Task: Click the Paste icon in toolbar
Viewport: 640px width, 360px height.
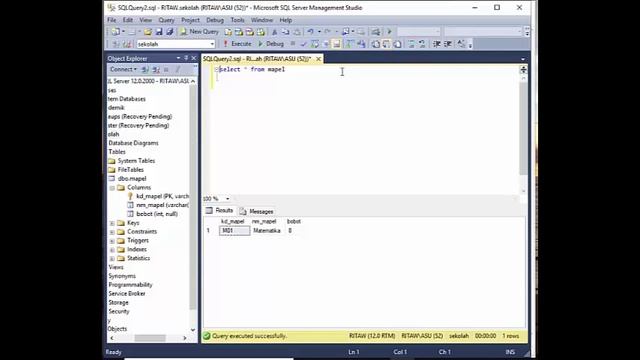Action: click(x=297, y=32)
